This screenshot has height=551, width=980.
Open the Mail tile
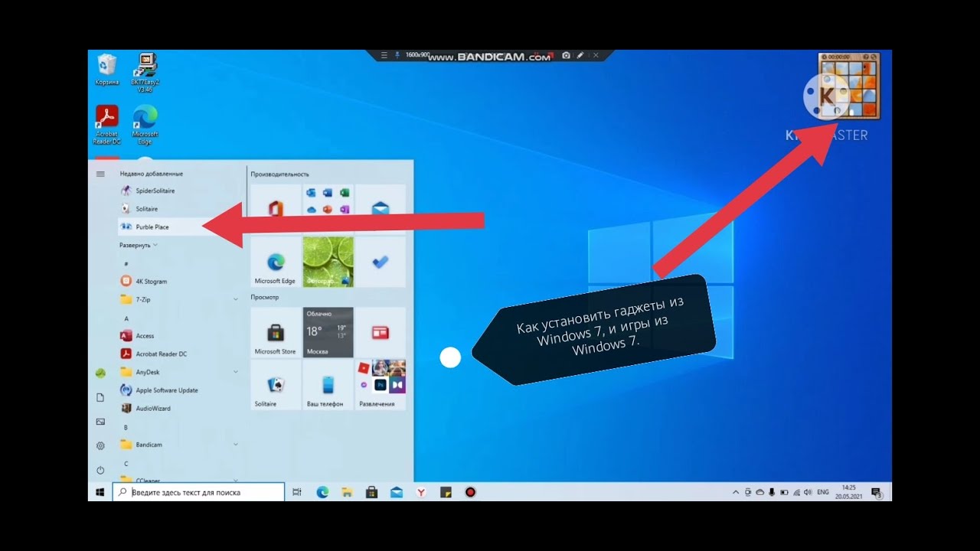380,209
